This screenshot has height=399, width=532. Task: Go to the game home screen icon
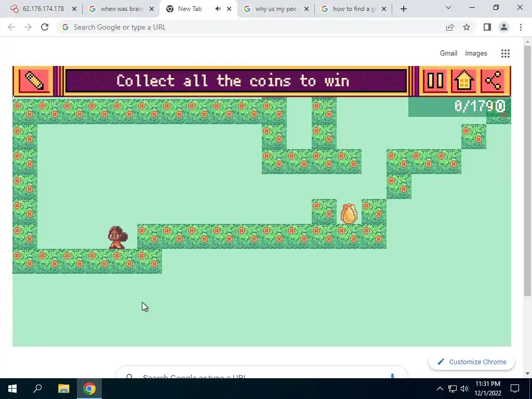click(x=464, y=81)
